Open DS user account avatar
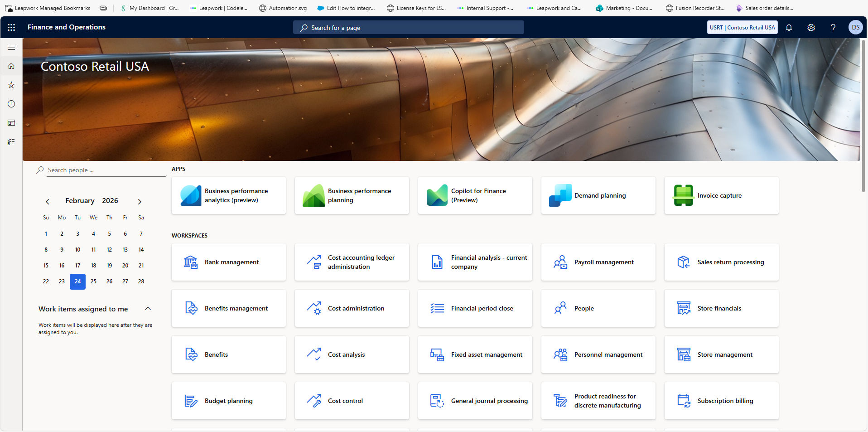The width and height of the screenshot is (868, 432). tap(855, 27)
